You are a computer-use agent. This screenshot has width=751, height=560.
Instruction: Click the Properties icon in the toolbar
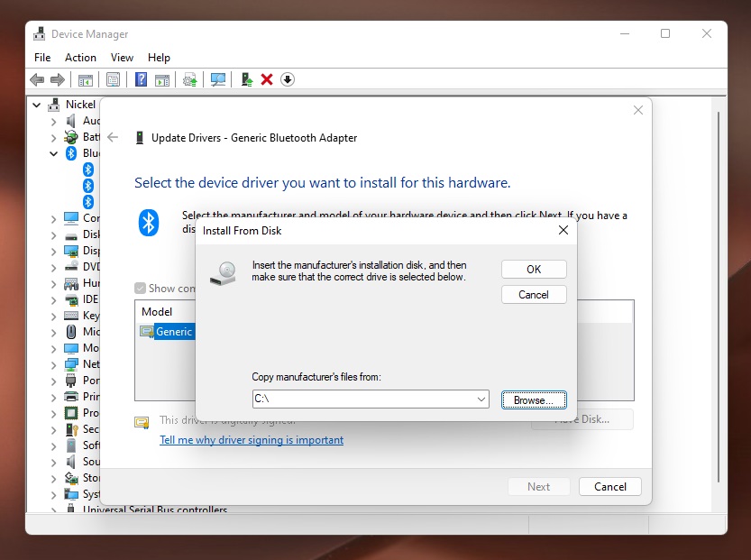click(113, 79)
